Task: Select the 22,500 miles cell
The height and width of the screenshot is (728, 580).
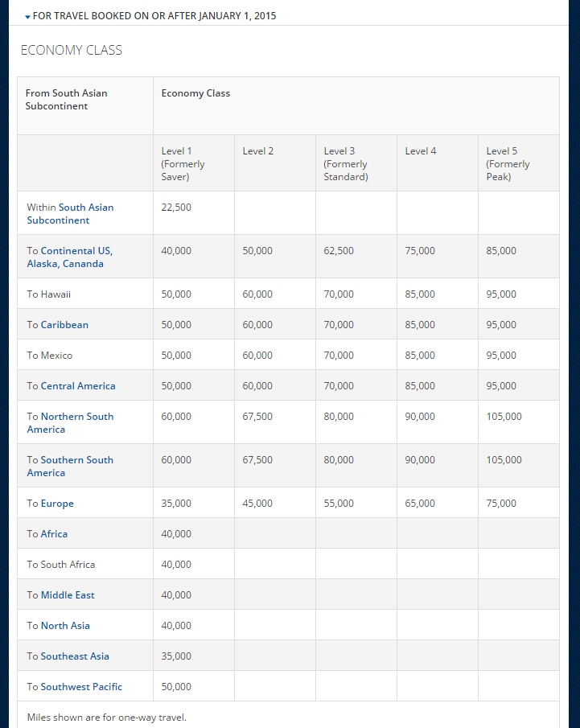Action: (176, 207)
